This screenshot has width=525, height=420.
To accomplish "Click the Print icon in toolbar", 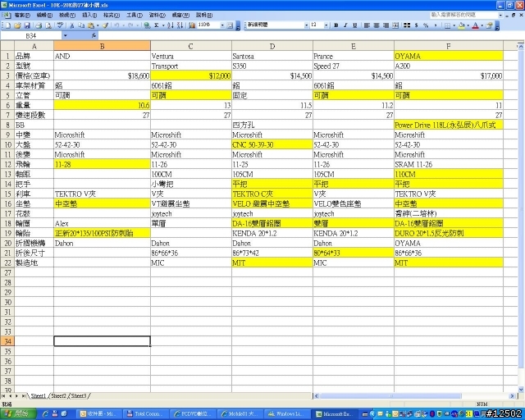I will pyautogui.click(x=39, y=25).
